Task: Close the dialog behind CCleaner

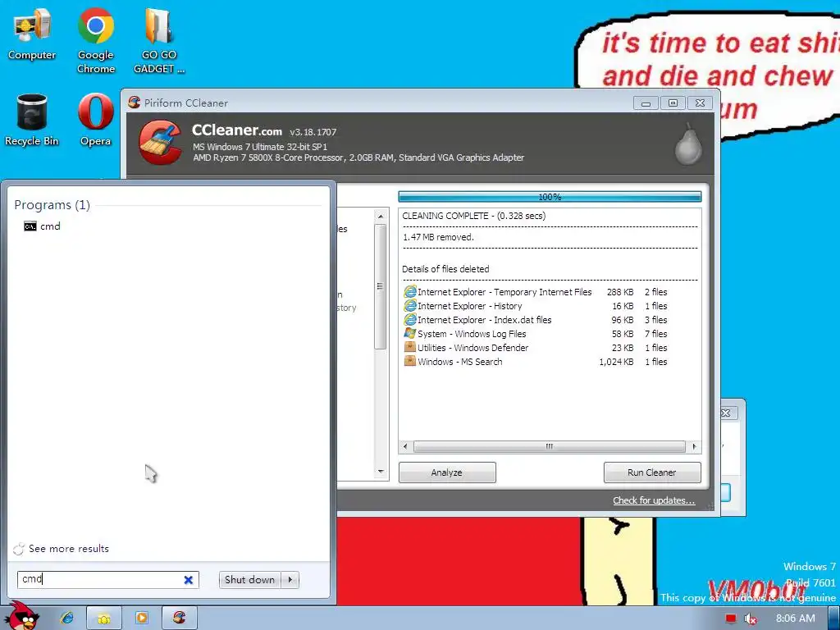Action: click(x=727, y=413)
